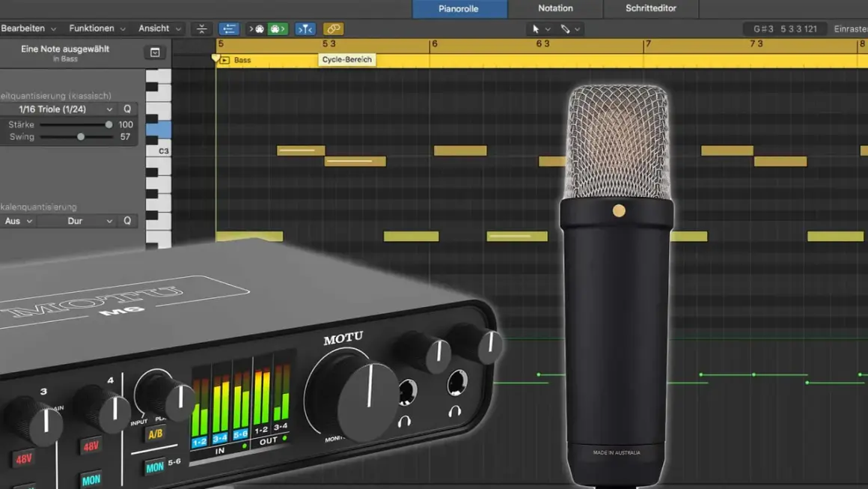Select the note just after bar 6
868x489 pixels.
[x=460, y=151]
